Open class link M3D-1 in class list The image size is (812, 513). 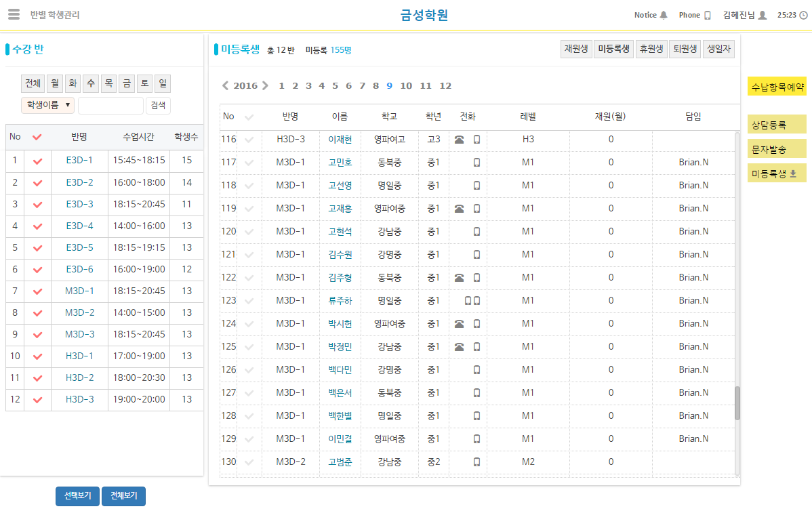tap(80, 291)
